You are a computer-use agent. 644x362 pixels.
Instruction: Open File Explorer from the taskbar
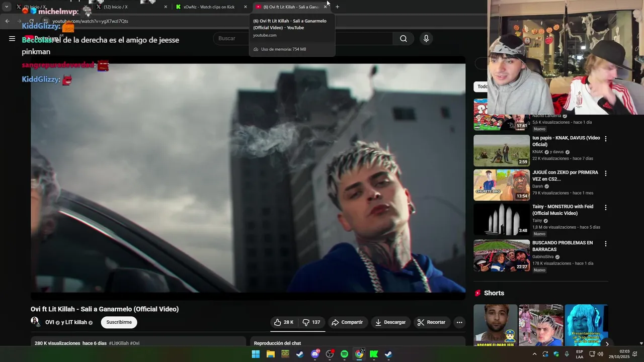tap(270, 354)
